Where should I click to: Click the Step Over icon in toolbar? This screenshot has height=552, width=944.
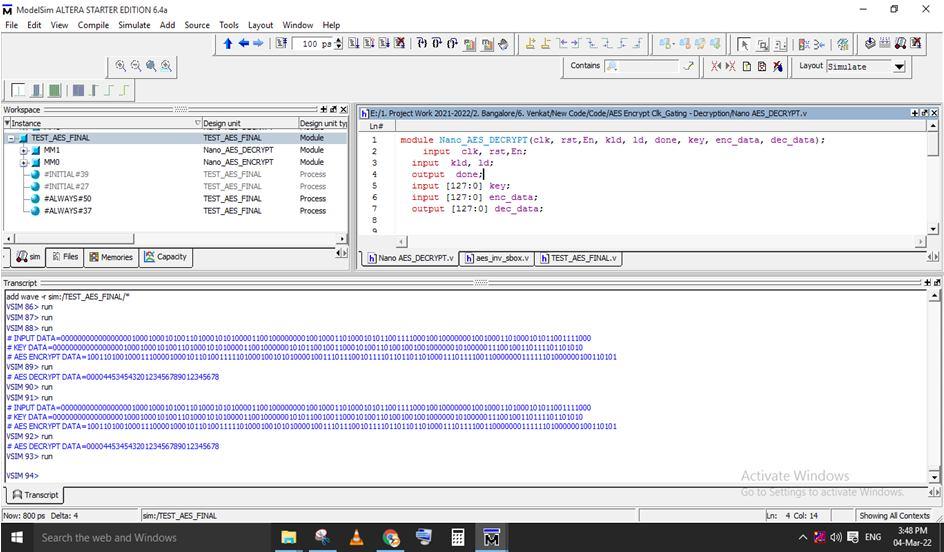pyautogui.click(x=437, y=44)
